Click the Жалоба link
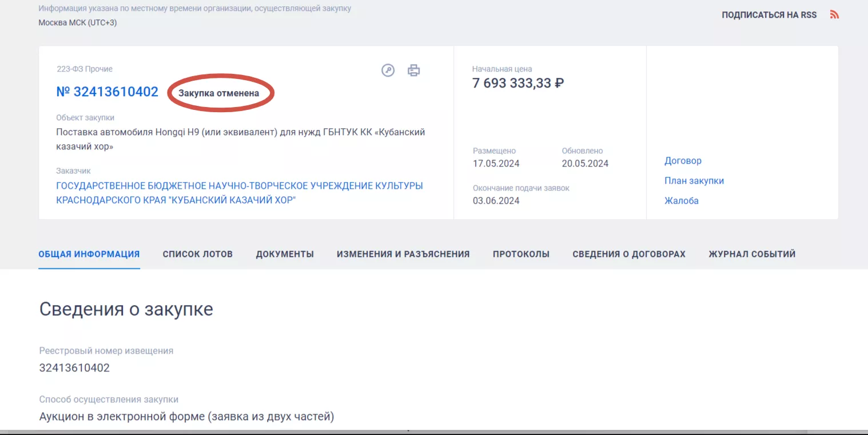Screen dimensions: 868x435 (x=681, y=201)
